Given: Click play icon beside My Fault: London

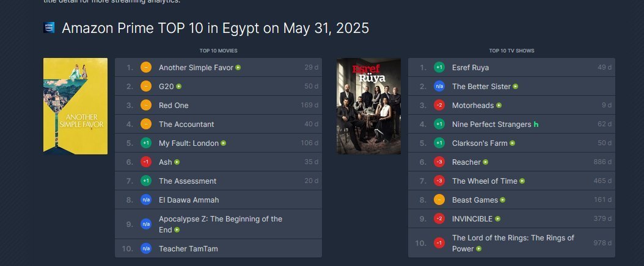Looking at the screenshot, I should (x=224, y=143).
